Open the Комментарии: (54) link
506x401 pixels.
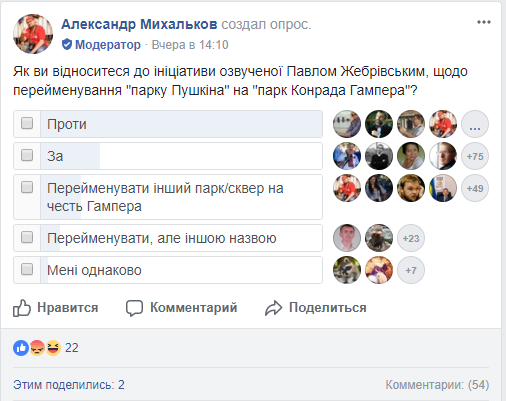437,385
